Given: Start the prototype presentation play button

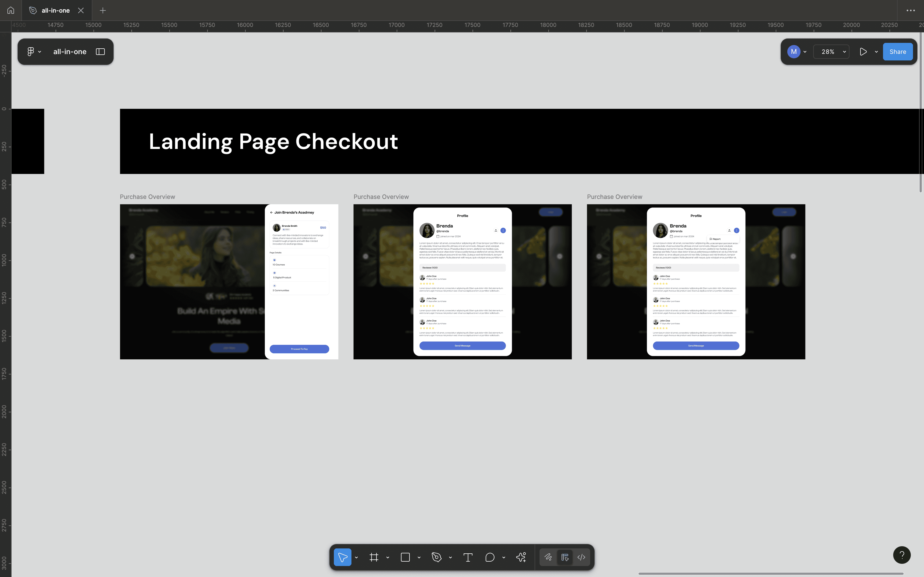Looking at the screenshot, I should click(863, 52).
